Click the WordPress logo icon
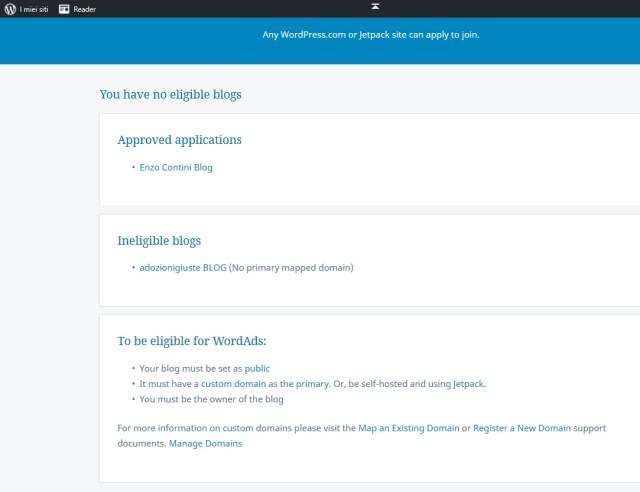 click(10, 9)
